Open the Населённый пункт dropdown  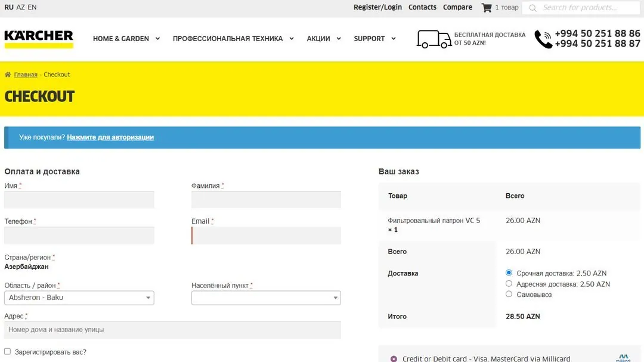click(266, 298)
